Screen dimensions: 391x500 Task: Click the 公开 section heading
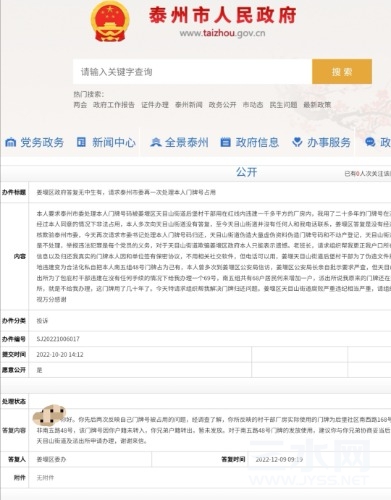coord(246,172)
